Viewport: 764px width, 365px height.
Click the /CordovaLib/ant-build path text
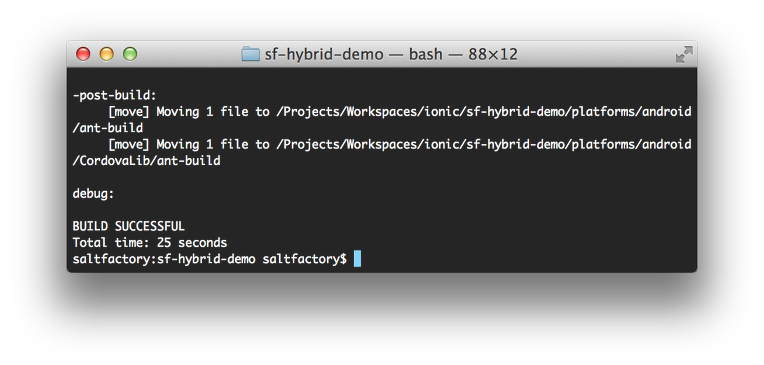(146, 161)
